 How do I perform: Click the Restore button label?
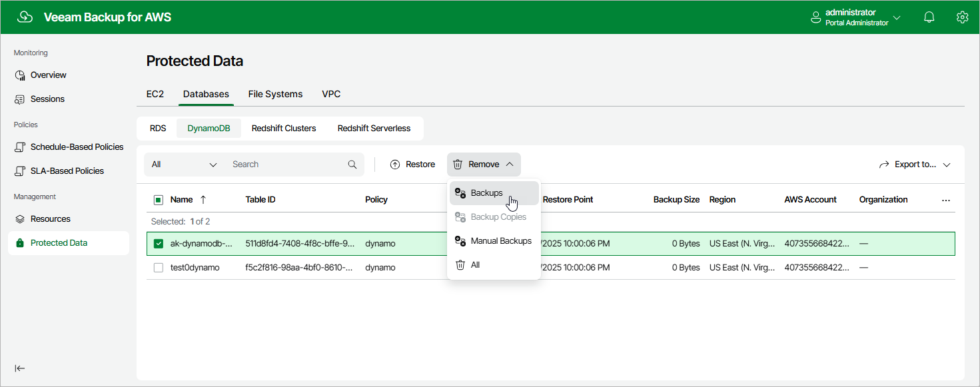(x=420, y=165)
